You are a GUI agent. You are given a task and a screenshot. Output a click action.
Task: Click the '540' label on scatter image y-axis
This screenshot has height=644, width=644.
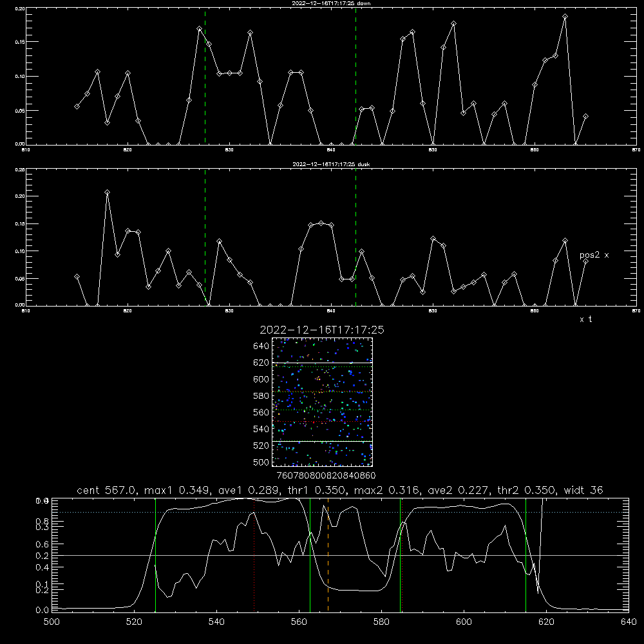click(x=261, y=429)
